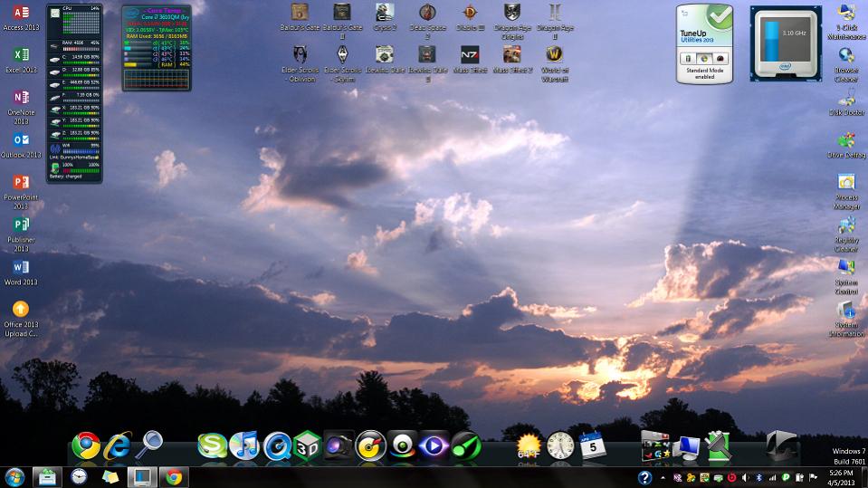Select the Office 2013 Upload Center icon
The image size is (868, 488).
[x=21, y=319]
